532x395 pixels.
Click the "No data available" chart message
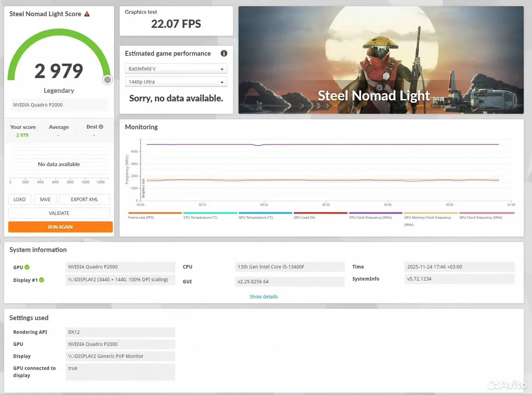tap(59, 164)
